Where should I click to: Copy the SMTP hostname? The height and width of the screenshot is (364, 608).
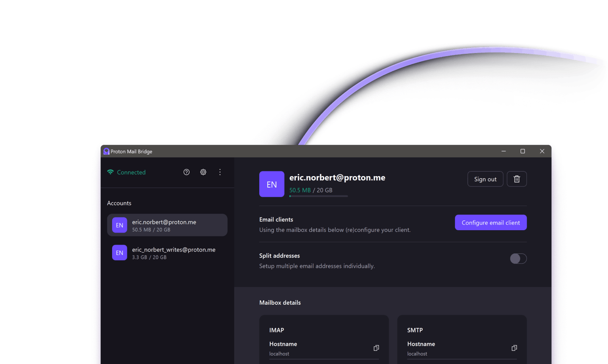(x=514, y=348)
